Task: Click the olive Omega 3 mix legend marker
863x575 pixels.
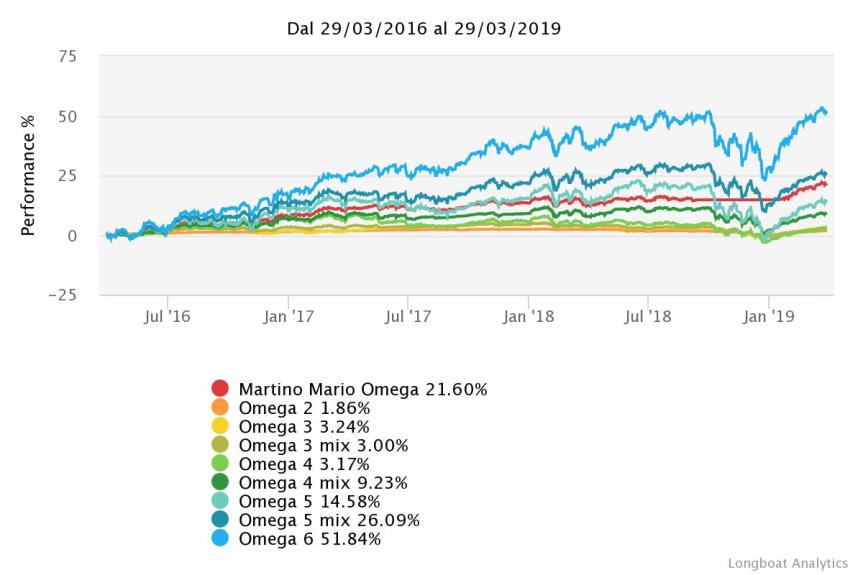Action: 221,445
